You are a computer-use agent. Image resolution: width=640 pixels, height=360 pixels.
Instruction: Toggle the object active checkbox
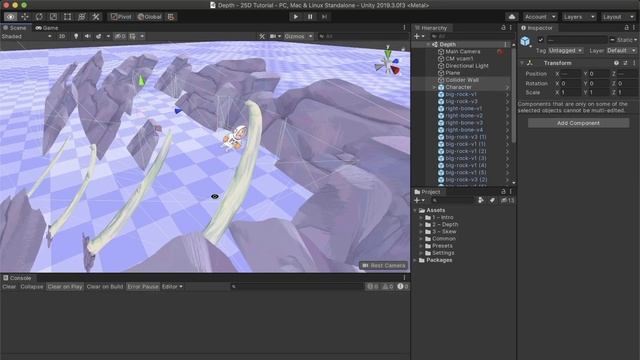[x=541, y=40]
